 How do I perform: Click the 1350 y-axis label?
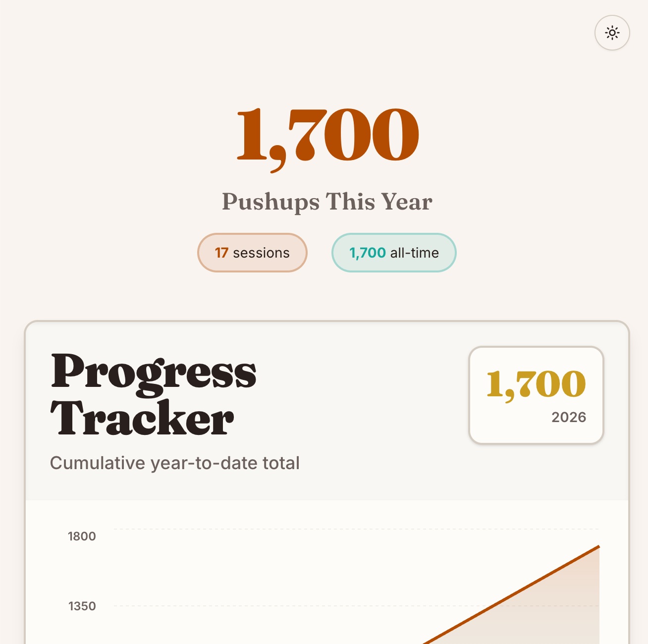coord(82,606)
